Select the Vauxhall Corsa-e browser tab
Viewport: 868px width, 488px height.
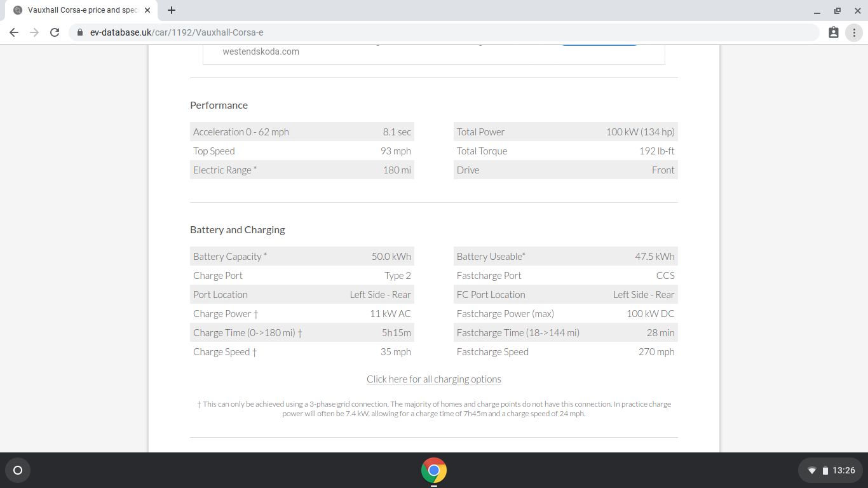pos(83,10)
